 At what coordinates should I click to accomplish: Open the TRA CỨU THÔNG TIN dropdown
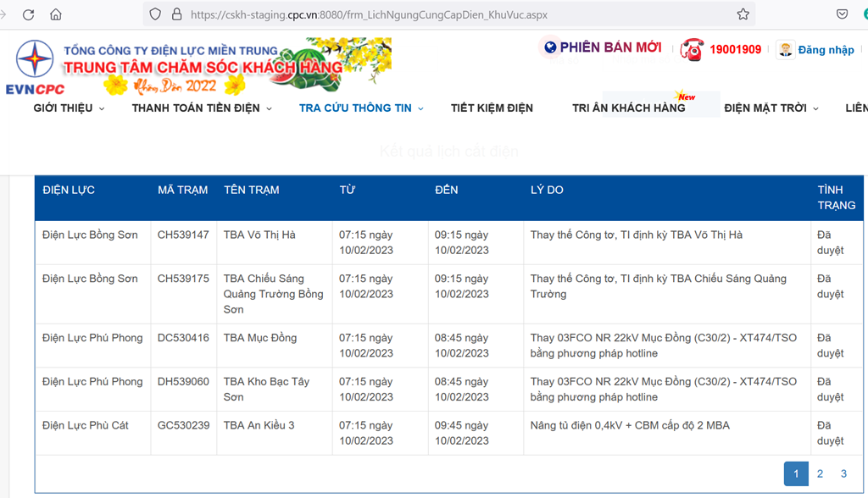[x=360, y=108]
